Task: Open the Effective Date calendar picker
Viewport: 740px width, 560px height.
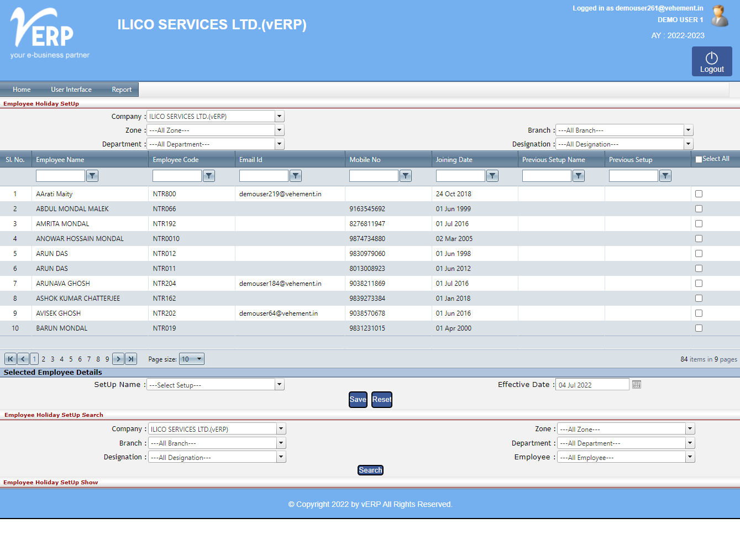Action: (x=637, y=385)
